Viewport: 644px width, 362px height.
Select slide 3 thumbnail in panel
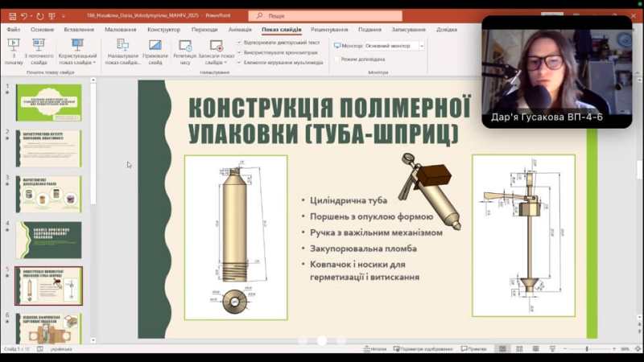pyautogui.click(x=48, y=192)
